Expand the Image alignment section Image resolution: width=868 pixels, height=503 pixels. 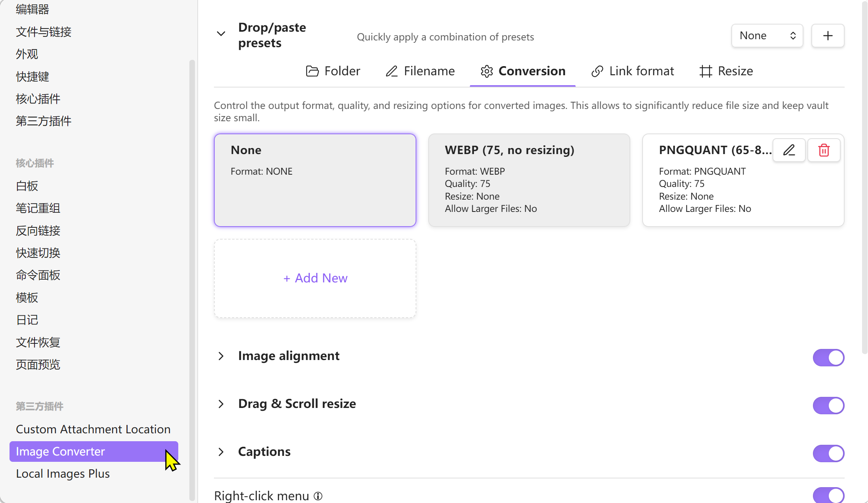click(221, 356)
